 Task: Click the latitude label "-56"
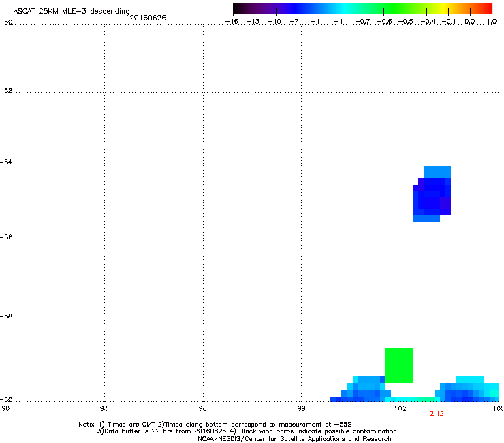(6, 236)
